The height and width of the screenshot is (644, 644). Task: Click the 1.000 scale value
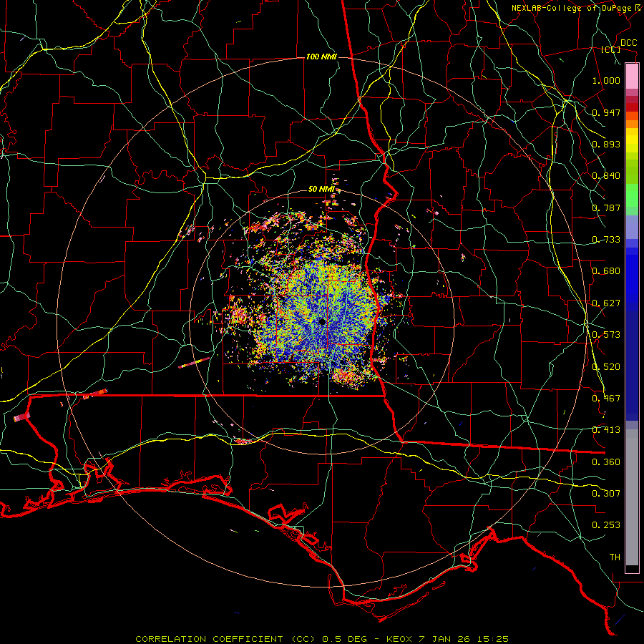tap(606, 80)
